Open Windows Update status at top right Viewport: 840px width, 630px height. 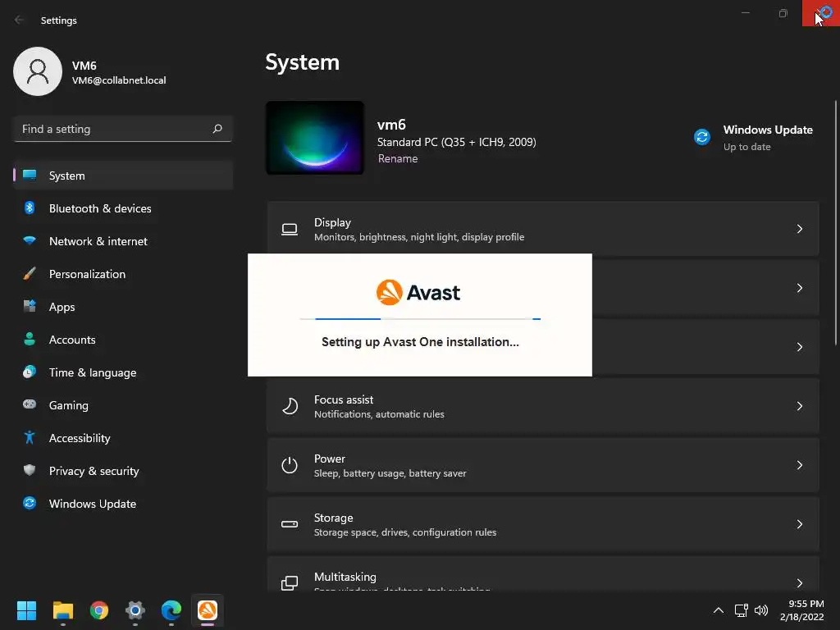click(x=754, y=138)
